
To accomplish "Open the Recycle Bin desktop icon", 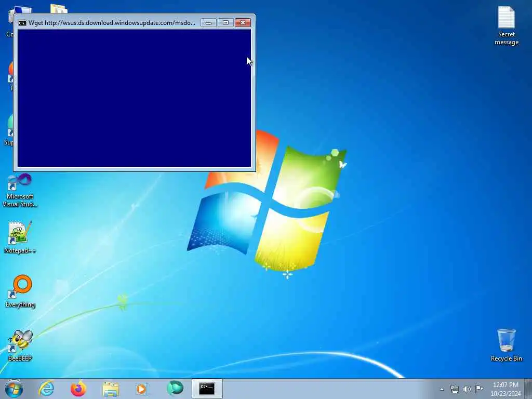I will (x=506, y=345).
